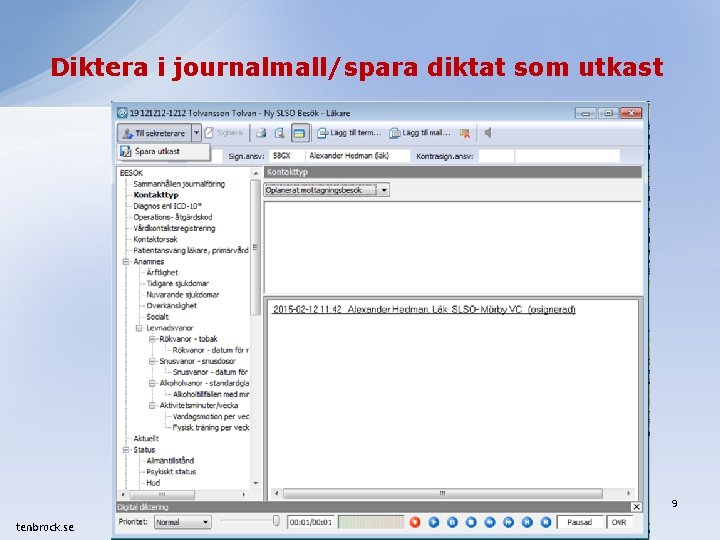Click the journal text horizontal scrollbar
Screen dimensions: 720x540
click(443, 493)
